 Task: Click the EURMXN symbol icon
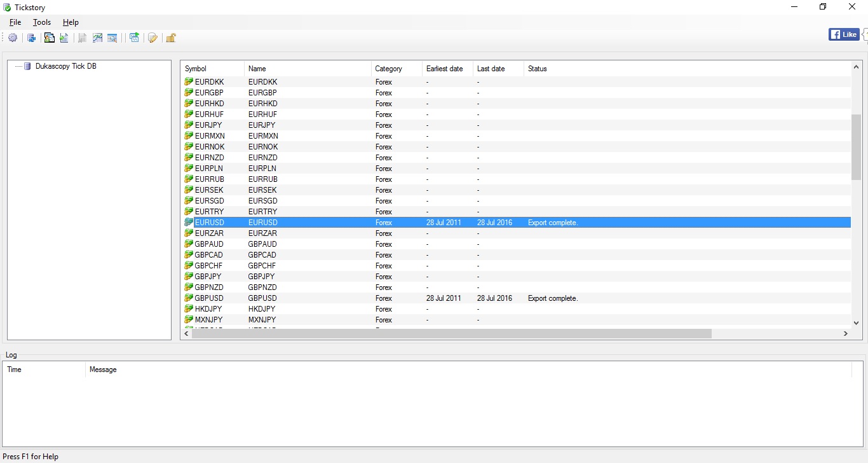[x=189, y=136]
